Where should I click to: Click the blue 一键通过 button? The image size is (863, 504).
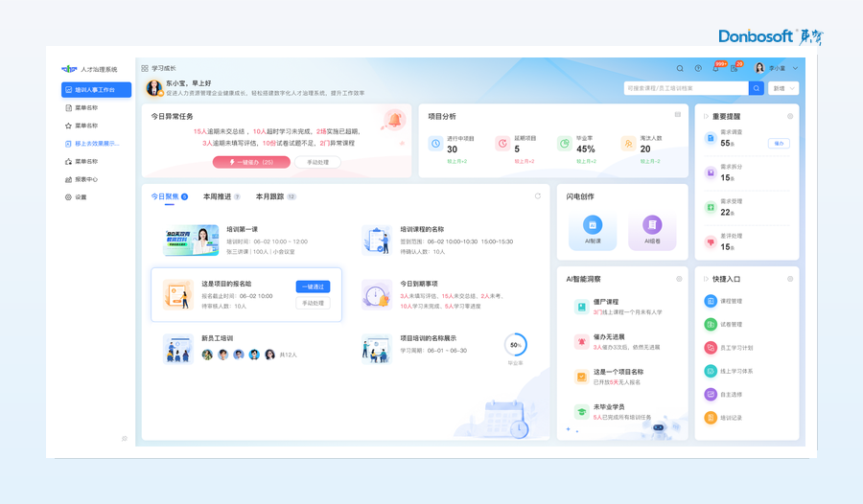[x=314, y=286]
